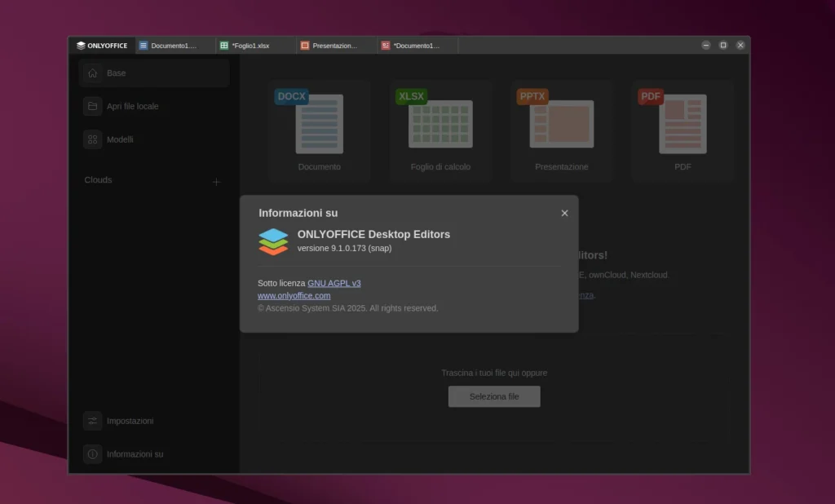Click the Informazioni su info icon
The height and width of the screenshot is (504, 835).
tap(92, 453)
